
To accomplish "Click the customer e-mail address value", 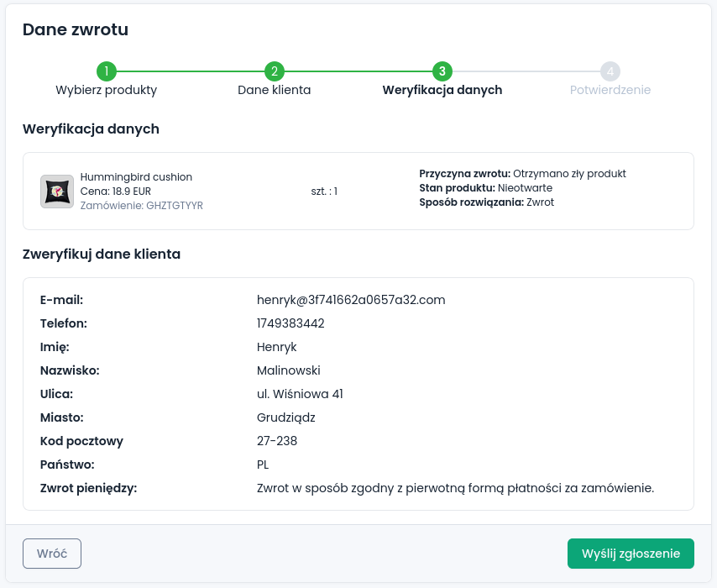I will (351, 300).
